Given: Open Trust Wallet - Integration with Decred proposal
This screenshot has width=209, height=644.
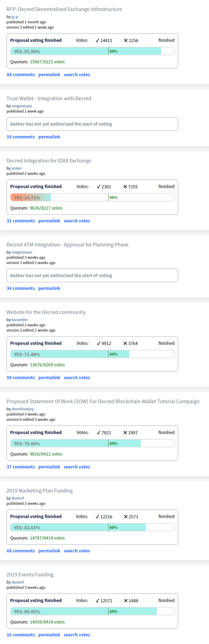Looking at the screenshot, I should [x=49, y=99].
